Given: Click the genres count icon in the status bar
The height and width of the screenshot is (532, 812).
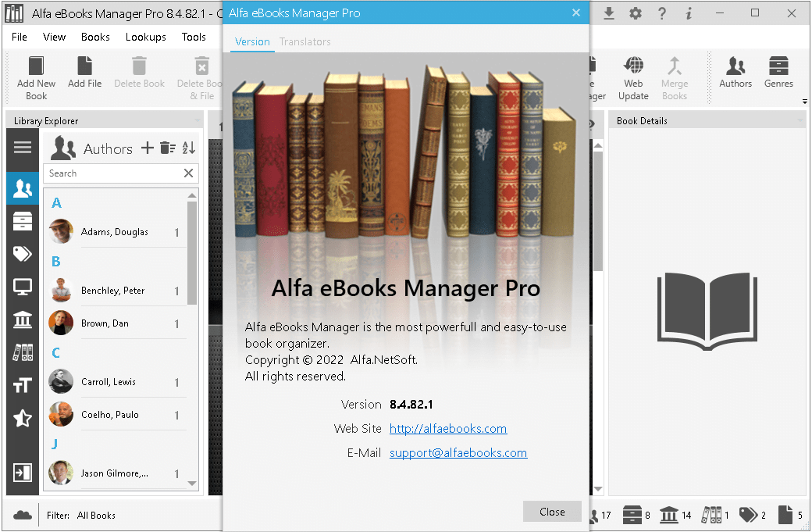Looking at the screenshot, I should 632,515.
